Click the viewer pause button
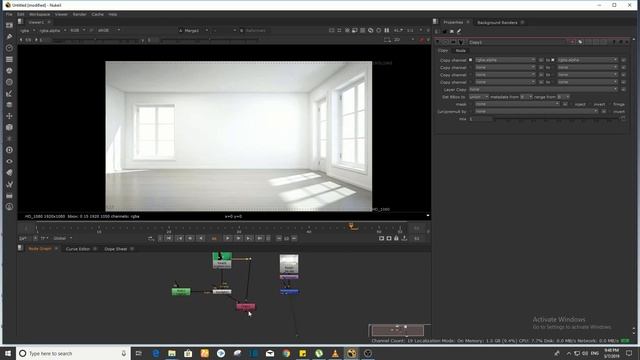Image resolution: width=640 pixels, height=360 pixels. (386, 30)
